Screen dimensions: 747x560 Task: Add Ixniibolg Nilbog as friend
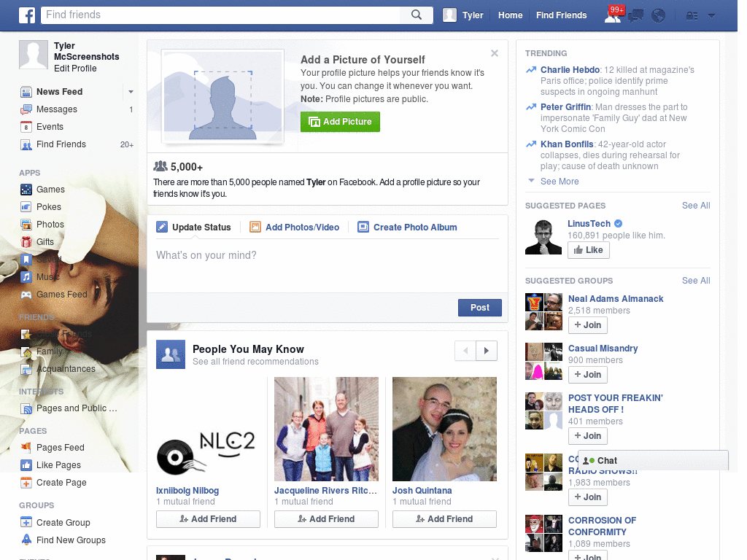[x=208, y=519]
